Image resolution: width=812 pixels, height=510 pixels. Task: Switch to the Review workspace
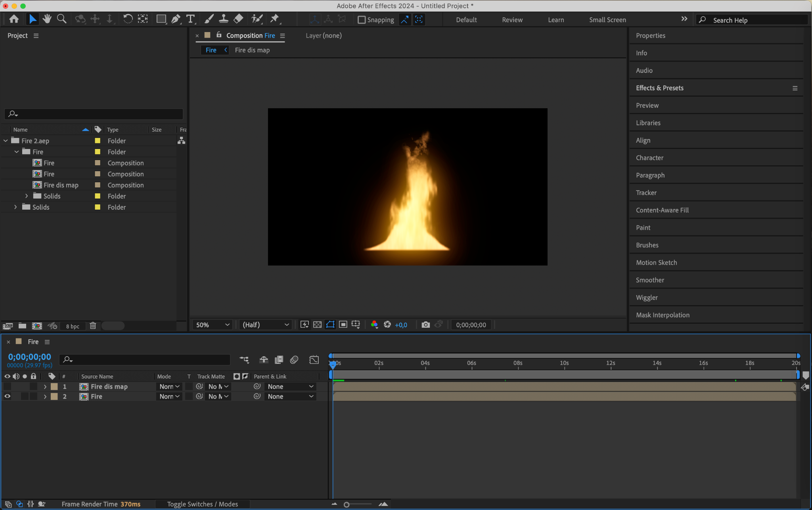(x=512, y=20)
